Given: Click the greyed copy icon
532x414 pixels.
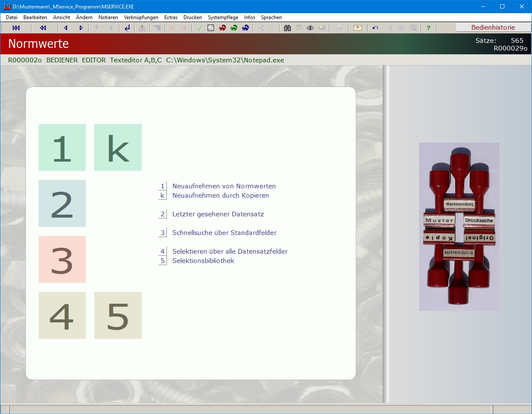Looking at the screenshot, I should (x=402, y=28).
